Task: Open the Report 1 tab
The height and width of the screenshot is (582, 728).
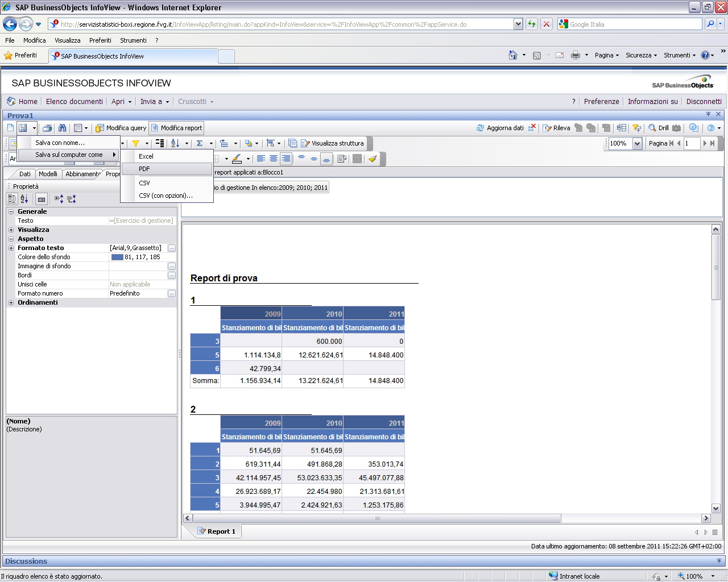Action: point(216,531)
